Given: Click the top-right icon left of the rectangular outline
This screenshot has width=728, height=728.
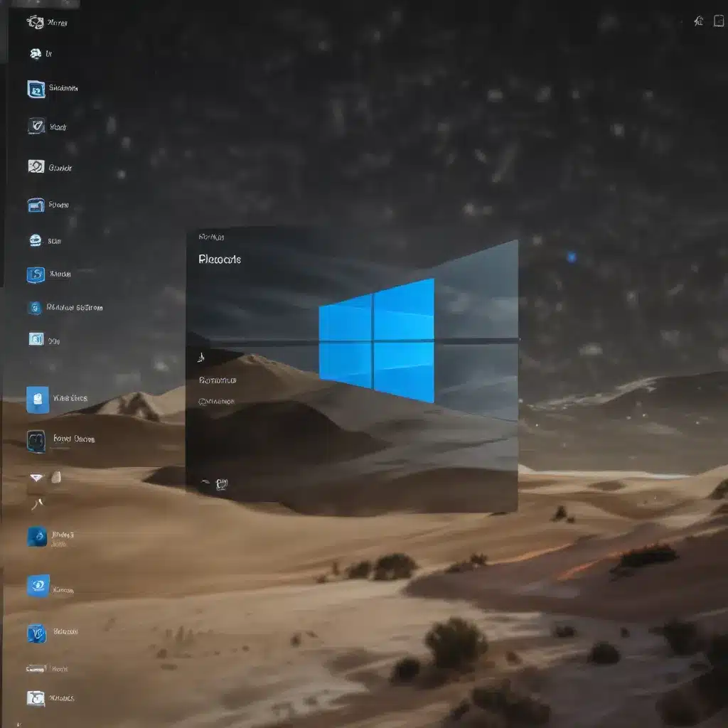Looking at the screenshot, I should click(x=698, y=21).
